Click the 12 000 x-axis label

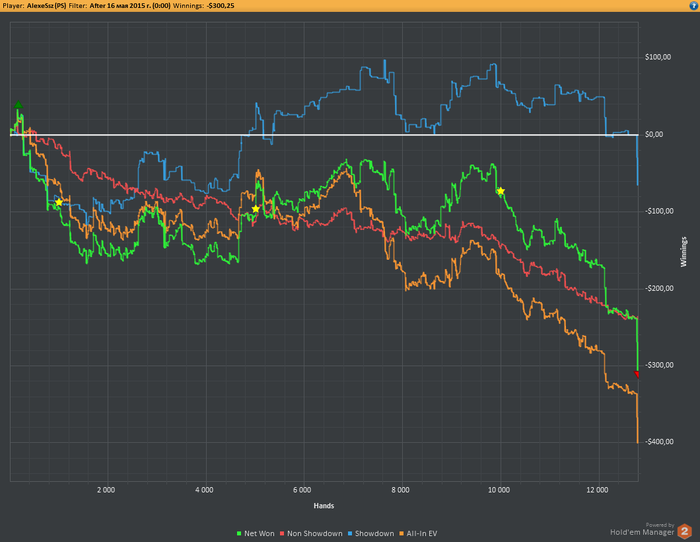point(597,490)
